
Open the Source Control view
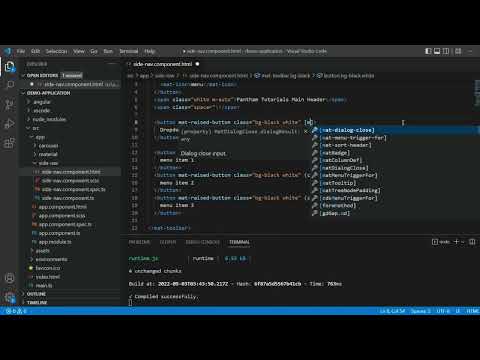pyautogui.click(x=10, y=105)
